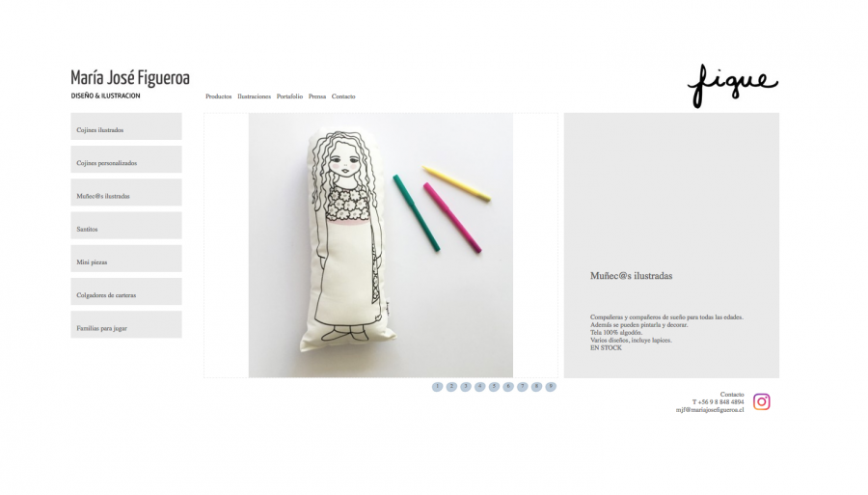
Task: Click the Fique handwritten logo
Action: point(732,86)
